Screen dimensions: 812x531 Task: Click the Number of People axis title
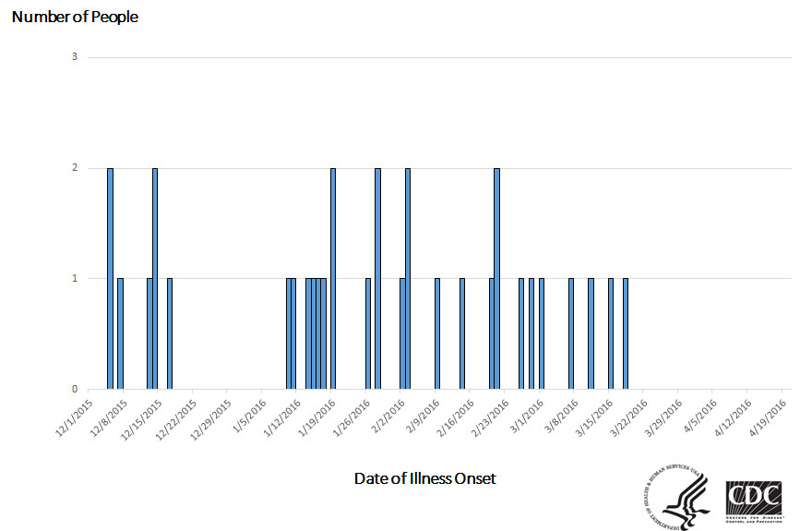[75, 18]
